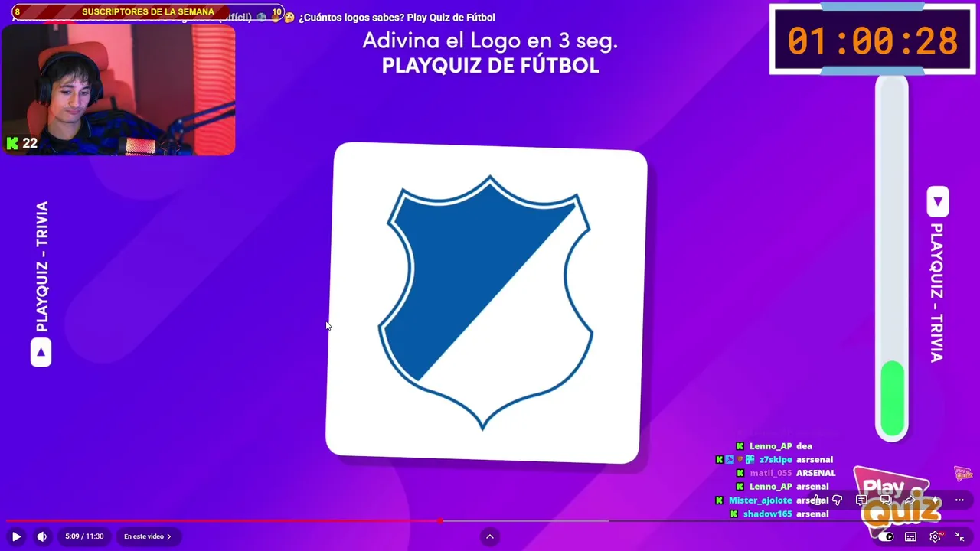Click chat username z7skipe
The width and height of the screenshot is (980, 551).
point(776,460)
